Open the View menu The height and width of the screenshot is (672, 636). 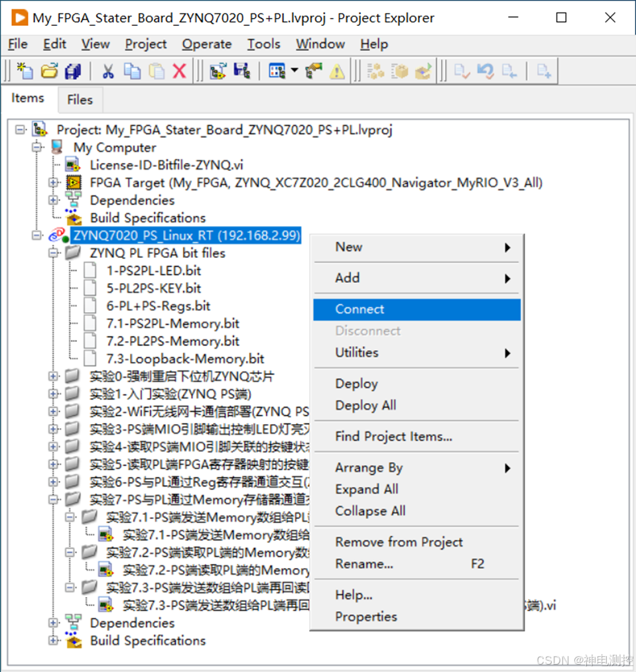point(95,44)
